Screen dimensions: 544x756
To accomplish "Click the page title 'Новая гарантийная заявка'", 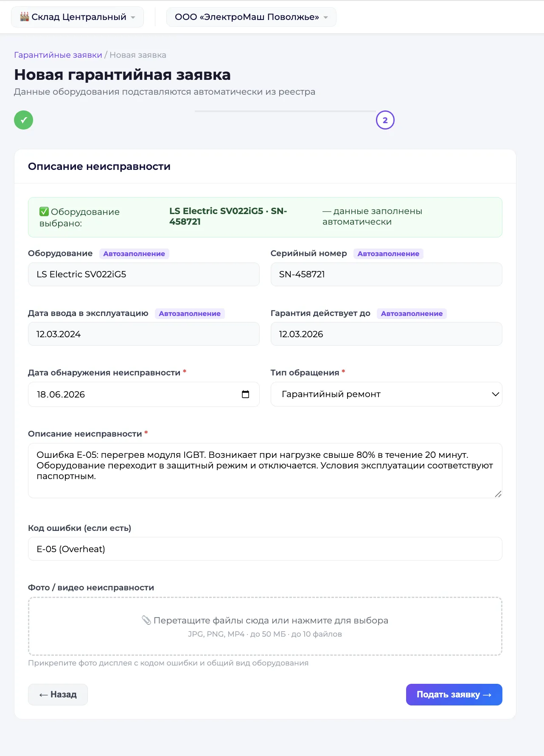I will tap(123, 75).
